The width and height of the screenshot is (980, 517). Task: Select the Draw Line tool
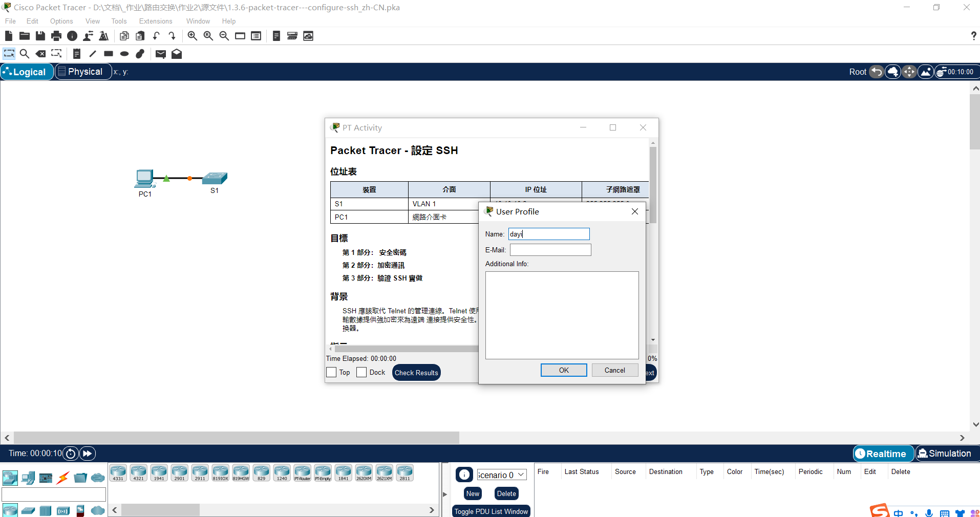tap(93, 54)
